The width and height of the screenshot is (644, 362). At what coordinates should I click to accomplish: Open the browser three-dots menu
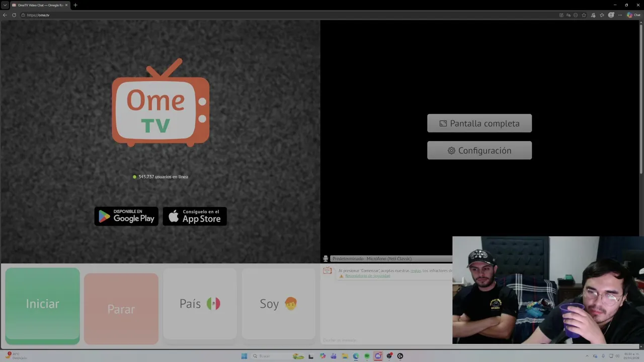point(620,15)
